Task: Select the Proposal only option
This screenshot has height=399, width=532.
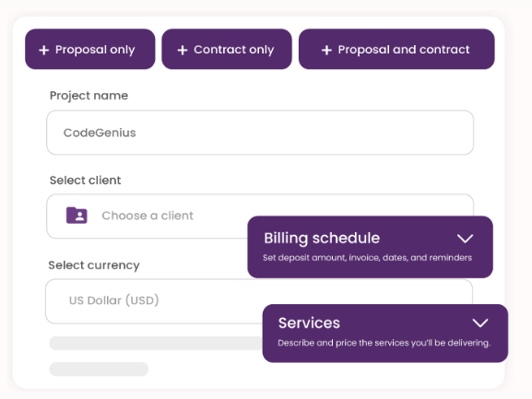Action: point(90,49)
